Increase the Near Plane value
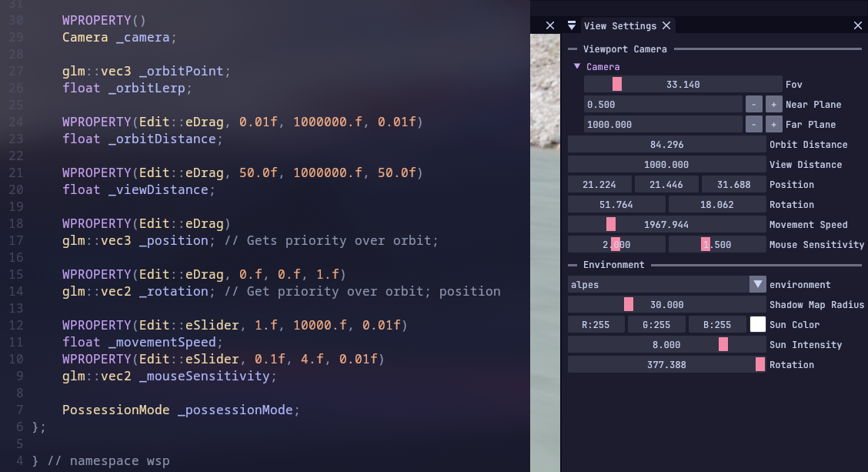 [x=773, y=105]
